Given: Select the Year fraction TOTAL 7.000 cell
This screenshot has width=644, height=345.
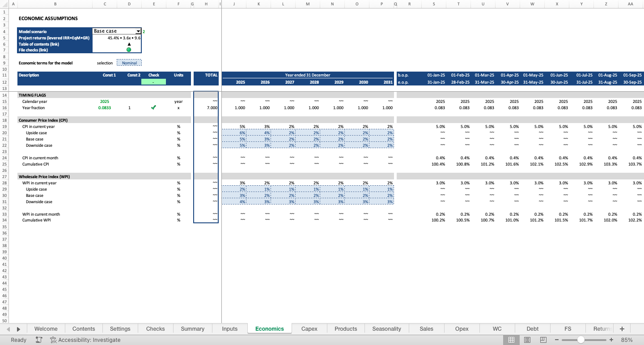Looking at the screenshot, I should (x=206, y=108).
